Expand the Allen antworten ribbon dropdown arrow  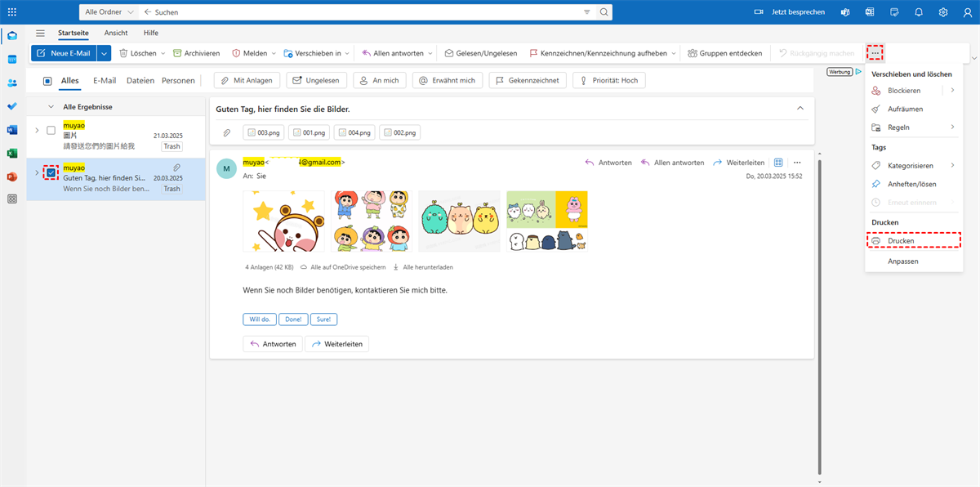point(430,53)
